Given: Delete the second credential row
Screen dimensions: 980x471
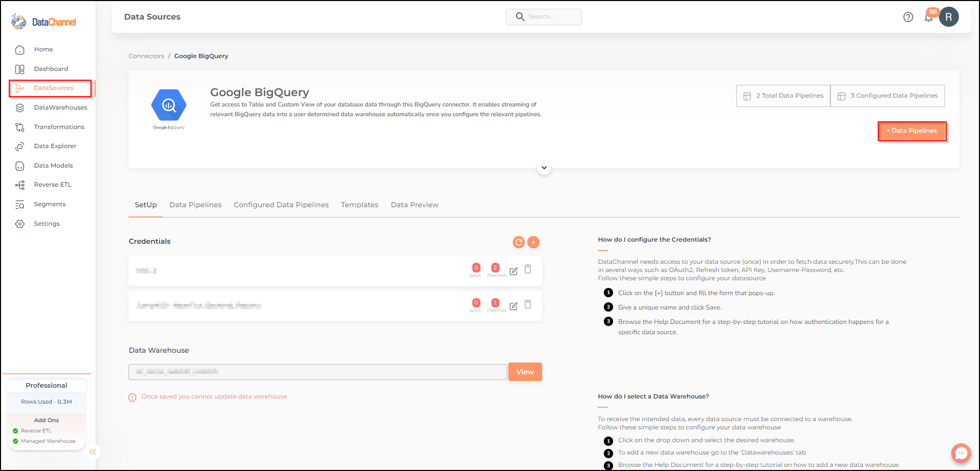Looking at the screenshot, I should (528, 304).
